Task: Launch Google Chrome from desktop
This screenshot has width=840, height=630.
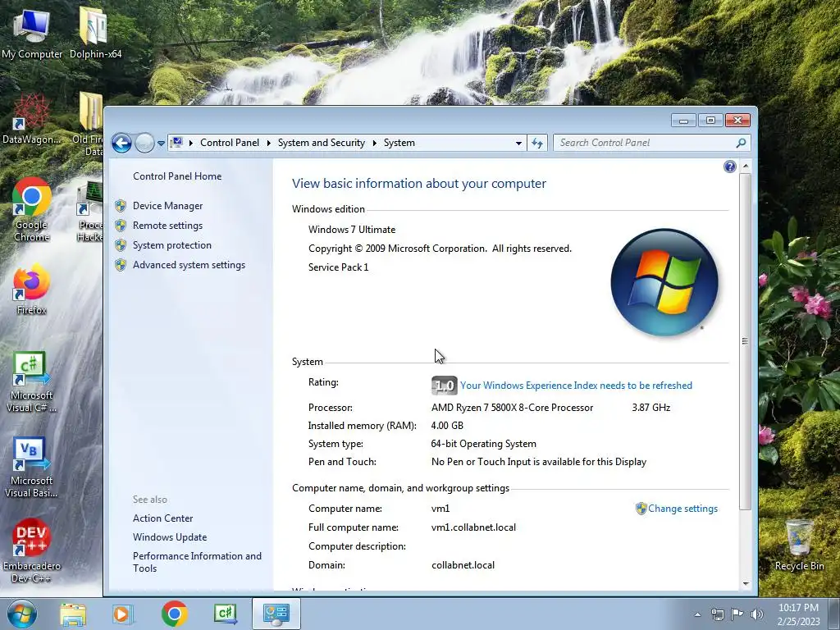Action: pyautogui.click(x=32, y=209)
